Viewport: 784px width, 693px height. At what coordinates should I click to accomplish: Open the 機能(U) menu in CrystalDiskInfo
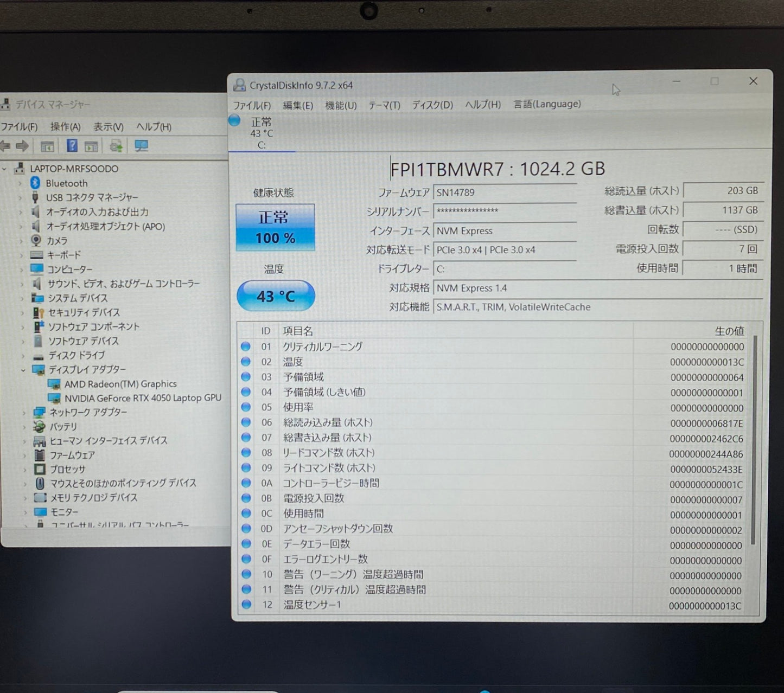(341, 105)
